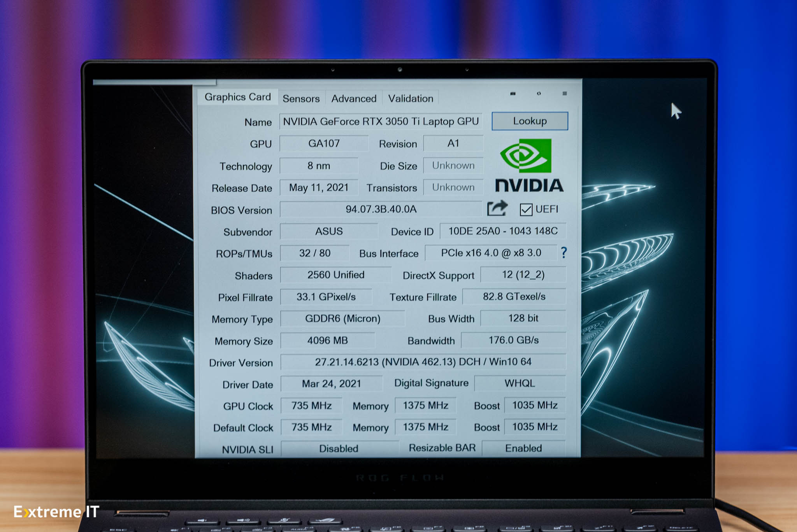The image size is (797, 532).
Task: Click the Subvendor value ASUS
Action: point(329,231)
